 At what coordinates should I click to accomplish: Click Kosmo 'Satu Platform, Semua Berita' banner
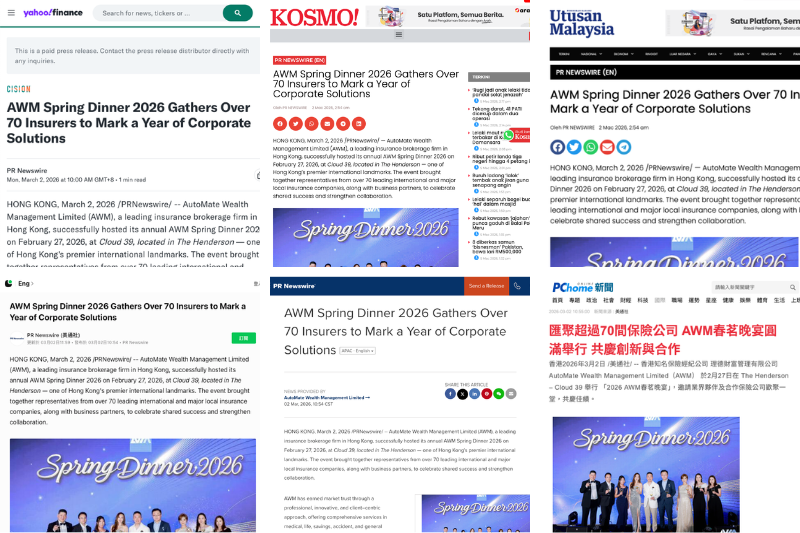click(447, 17)
